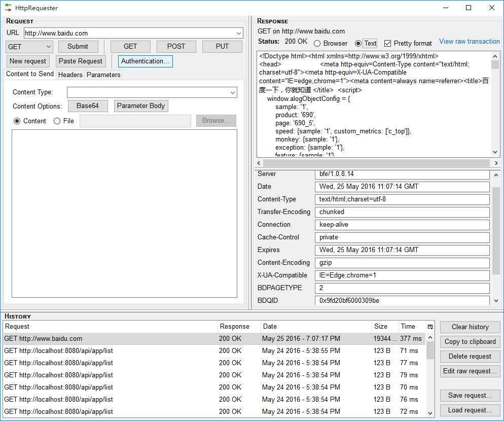Open the HTTP method GET dropdown
The height and width of the screenshot is (421, 504).
coord(29,47)
